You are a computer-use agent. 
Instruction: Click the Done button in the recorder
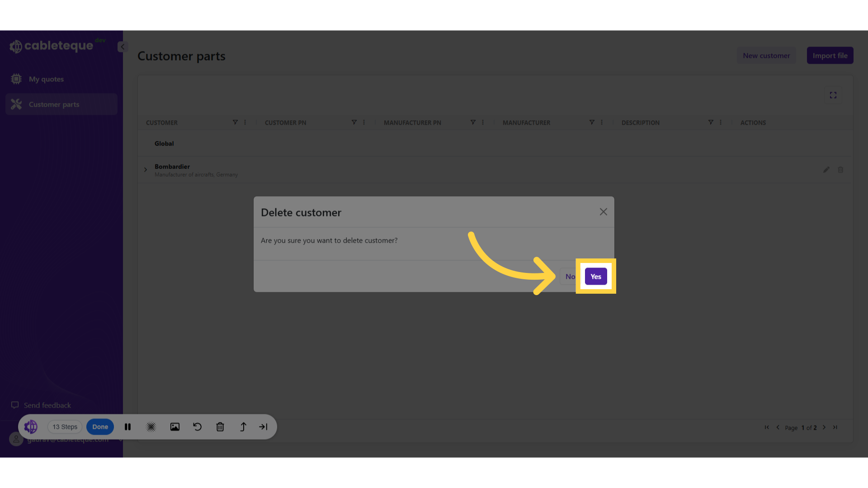tap(100, 427)
